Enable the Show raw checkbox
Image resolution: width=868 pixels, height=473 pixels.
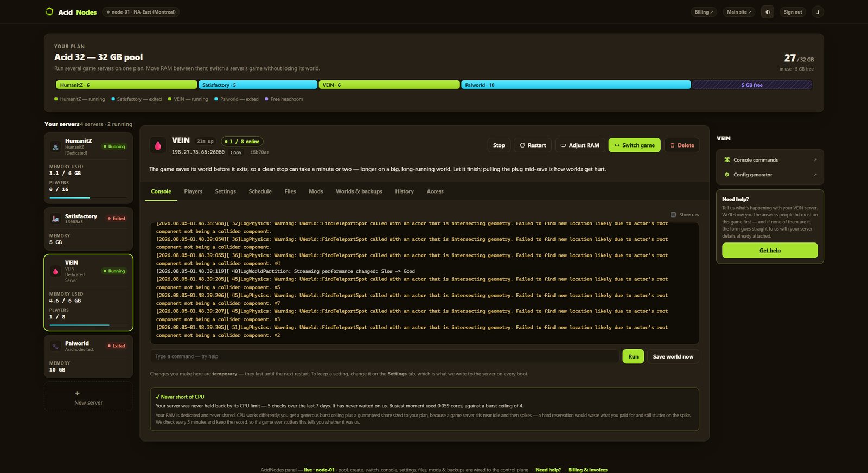point(673,215)
